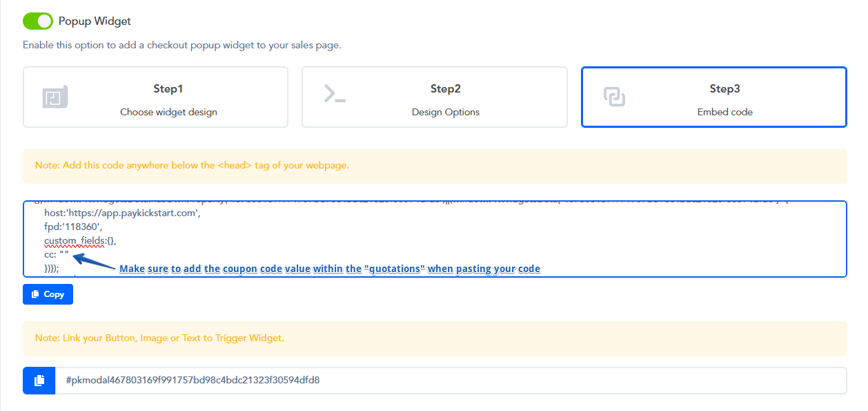Click the host paykickstart URL code line
The image size is (868, 411).
122,213
